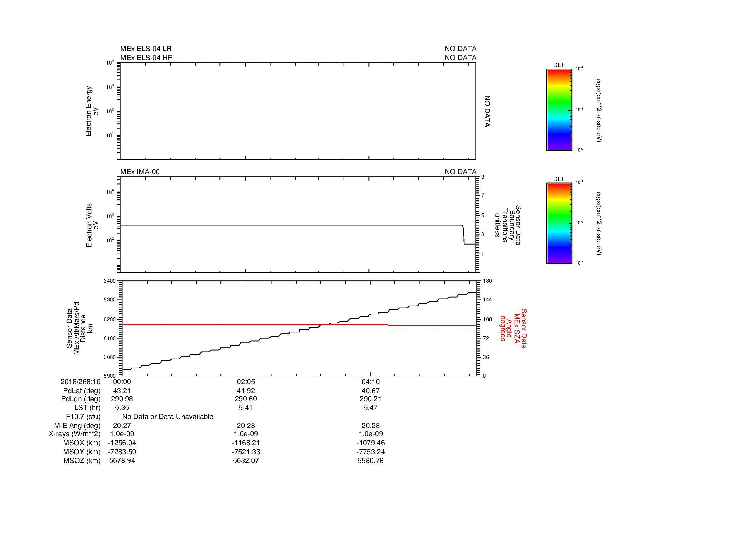The image size is (756, 534).
Task: Click the PdLon value '290.21'
Action: [371, 399]
